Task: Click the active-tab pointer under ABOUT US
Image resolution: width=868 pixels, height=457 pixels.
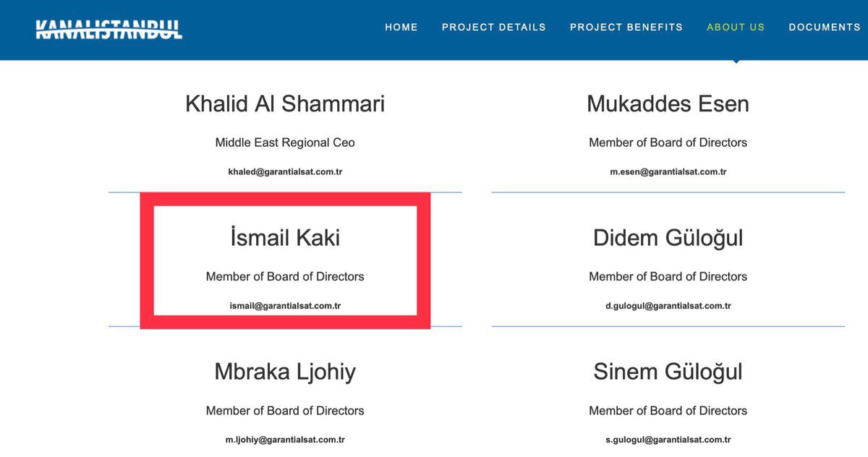Action: click(736, 61)
